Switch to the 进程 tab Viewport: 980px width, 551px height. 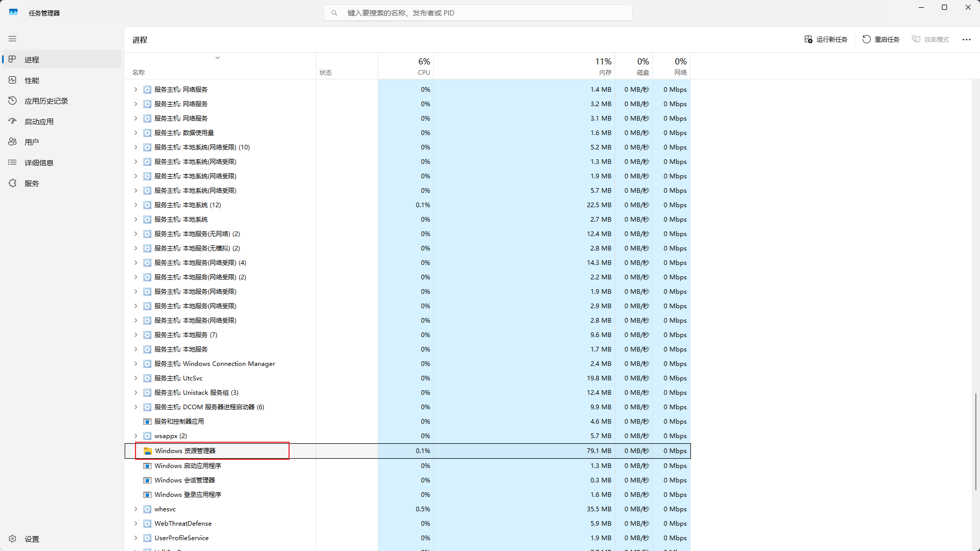point(62,59)
